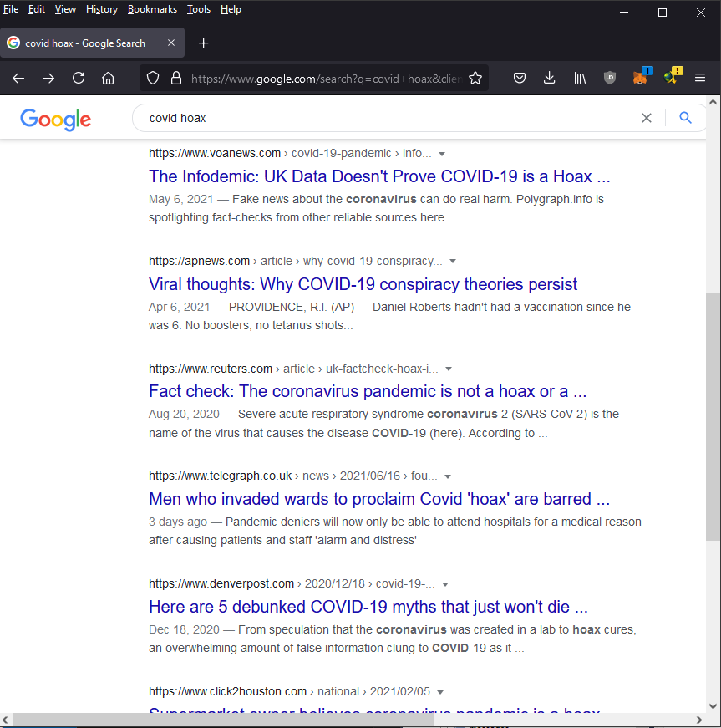Open 'Men who invaded wards' Telegraph result

point(379,499)
